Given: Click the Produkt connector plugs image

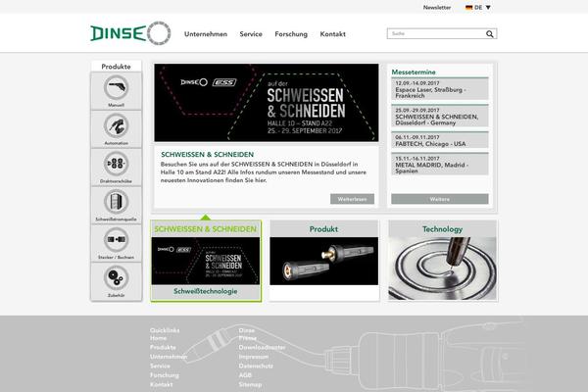Looking at the screenshot, I should [x=324, y=261].
